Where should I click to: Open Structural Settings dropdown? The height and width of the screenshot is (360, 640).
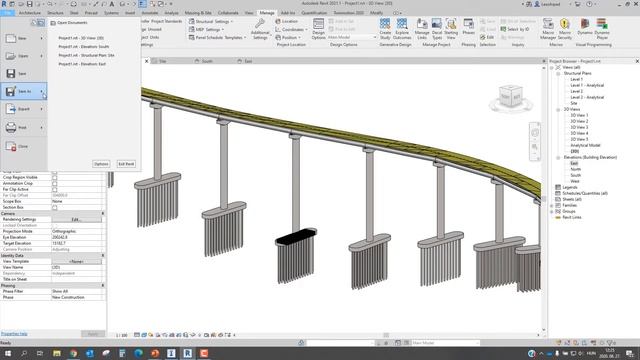pos(211,21)
